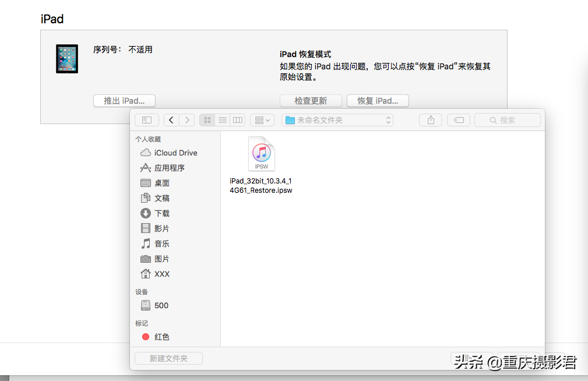Click the iPad_32bit_10.3.4_14G61_Restore.ipsw filename
588x381 pixels.
[261, 186]
